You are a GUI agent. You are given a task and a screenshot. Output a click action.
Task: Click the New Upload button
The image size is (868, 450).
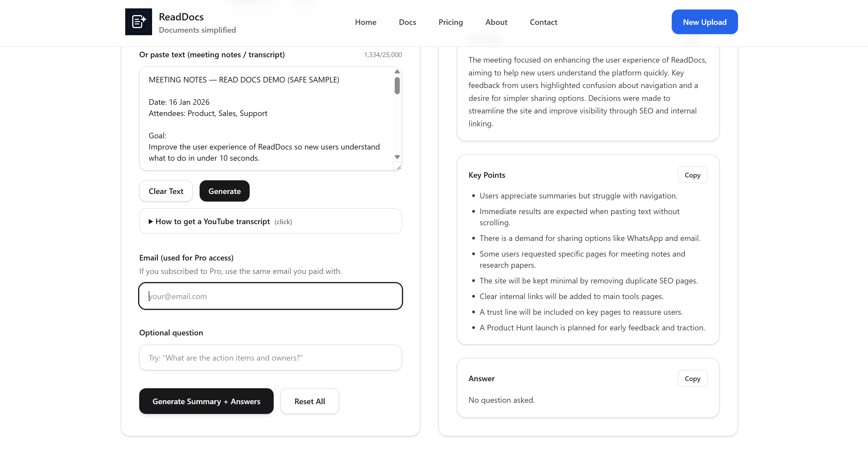[704, 22]
